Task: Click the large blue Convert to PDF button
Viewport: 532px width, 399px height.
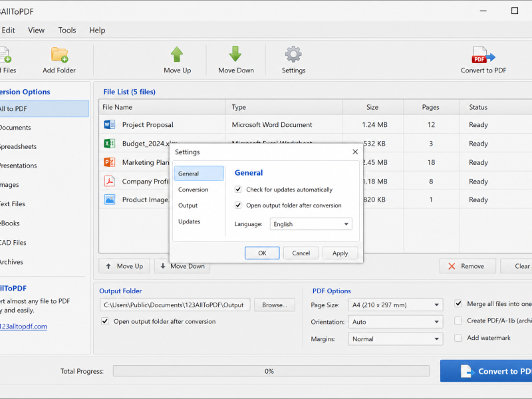Action: tap(486, 371)
